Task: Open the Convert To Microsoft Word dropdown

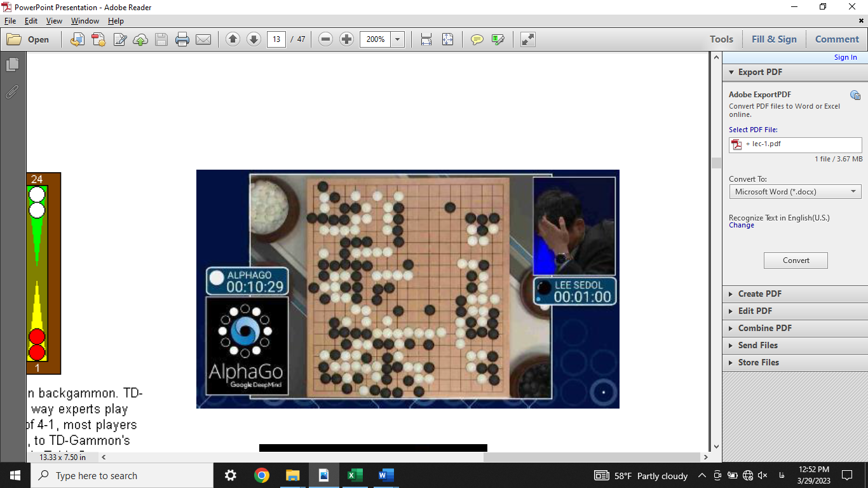Action: click(x=795, y=191)
